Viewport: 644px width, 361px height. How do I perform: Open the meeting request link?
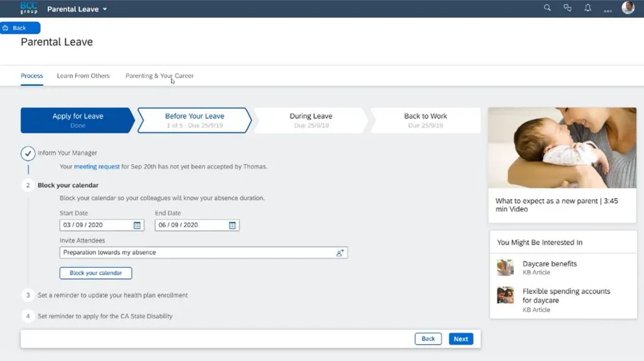(x=97, y=167)
